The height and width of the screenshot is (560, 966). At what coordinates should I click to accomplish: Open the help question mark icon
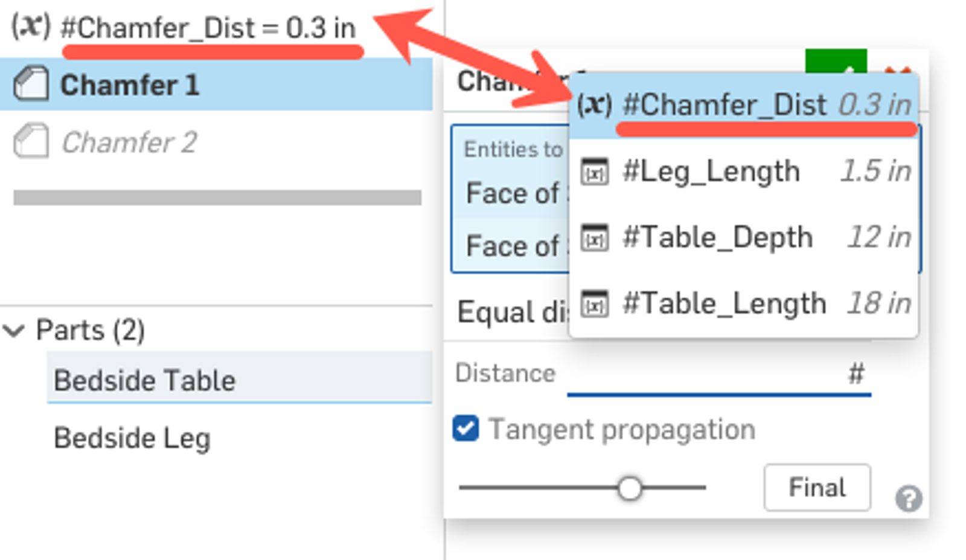pos(908,498)
